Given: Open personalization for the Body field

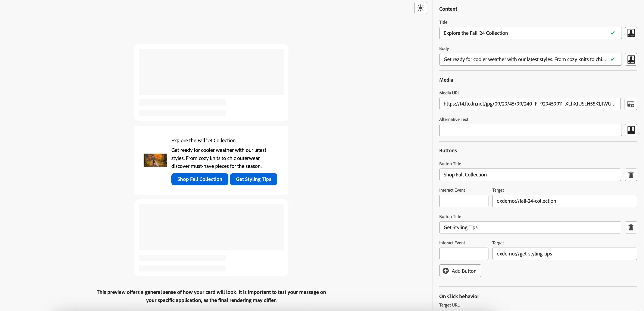Looking at the screenshot, I should tap(631, 59).
